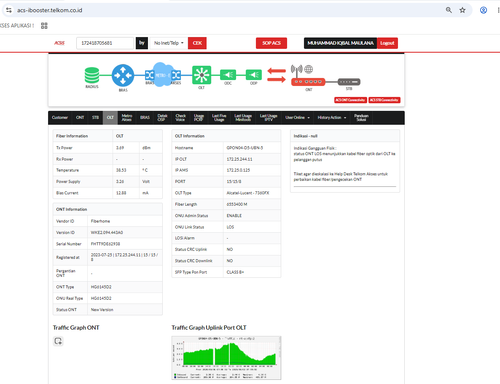500x384 pixels.
Task: Click ACS STB Connectivity button
Action: click(385, 100)
